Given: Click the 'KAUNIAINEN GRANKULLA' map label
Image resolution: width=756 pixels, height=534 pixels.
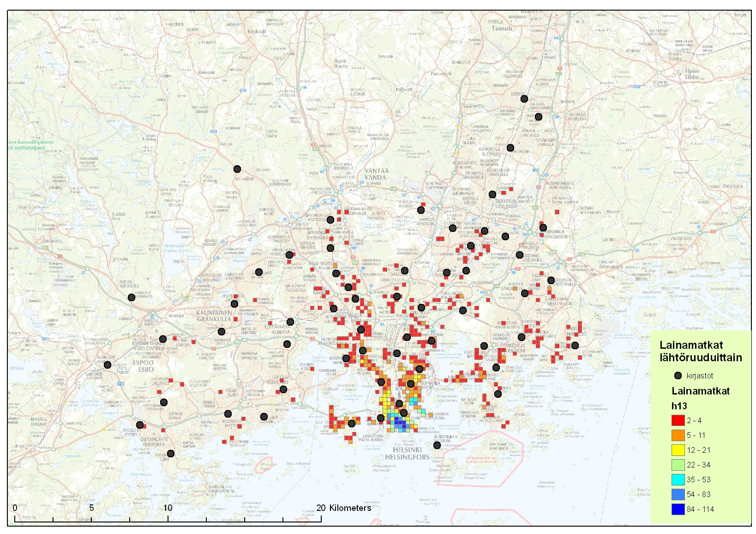Looking at the screenshot, I should tap(214, 316).
